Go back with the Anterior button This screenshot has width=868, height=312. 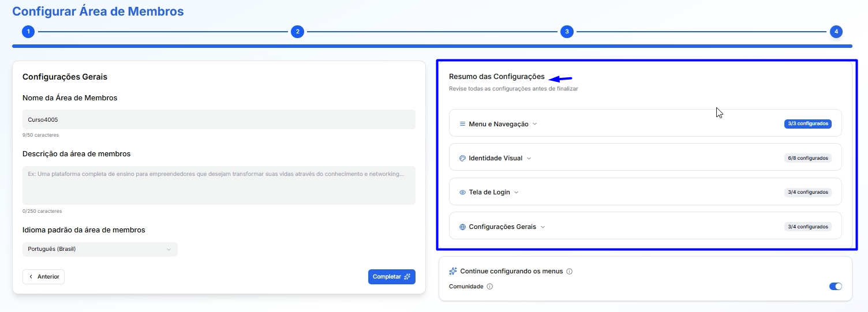[x=44, y=277]
